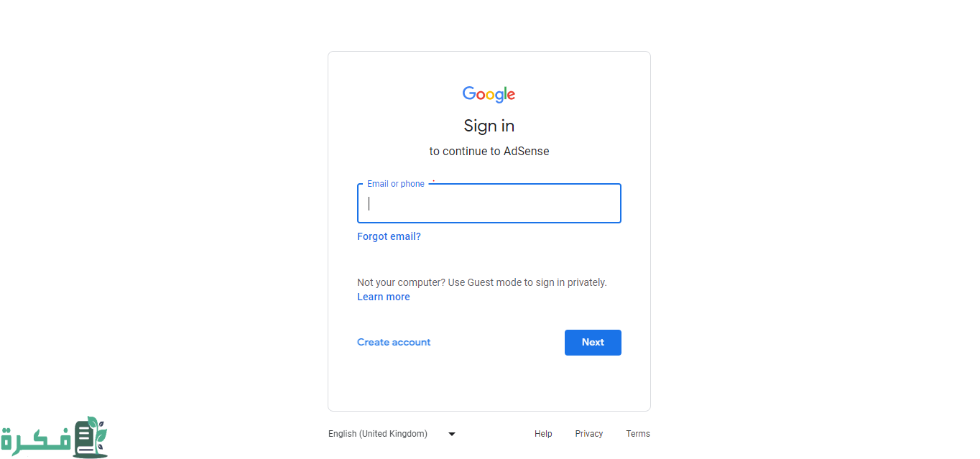Image resolution: width=980 pixels, height=459 pixels.
Task: Click the dropdown arrow next to language
Action: tap(452, 434)
